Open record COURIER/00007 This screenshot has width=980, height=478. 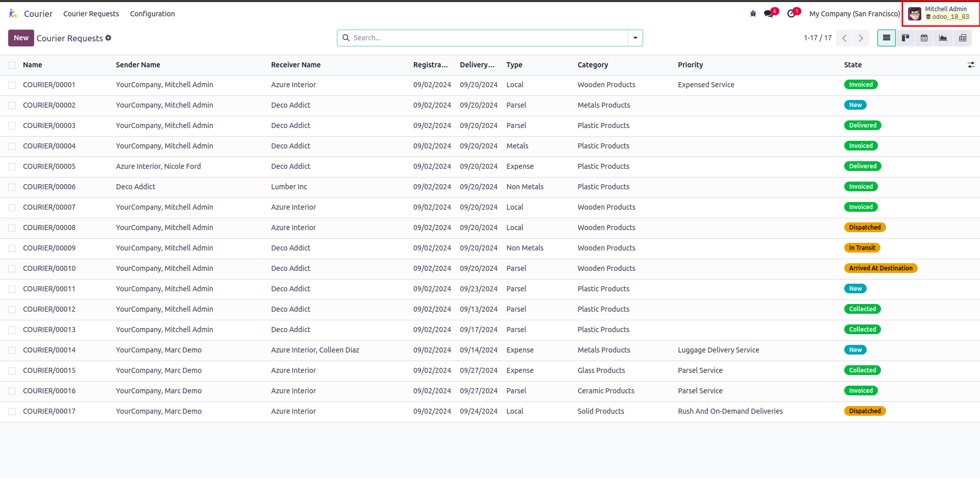point(49,207)
